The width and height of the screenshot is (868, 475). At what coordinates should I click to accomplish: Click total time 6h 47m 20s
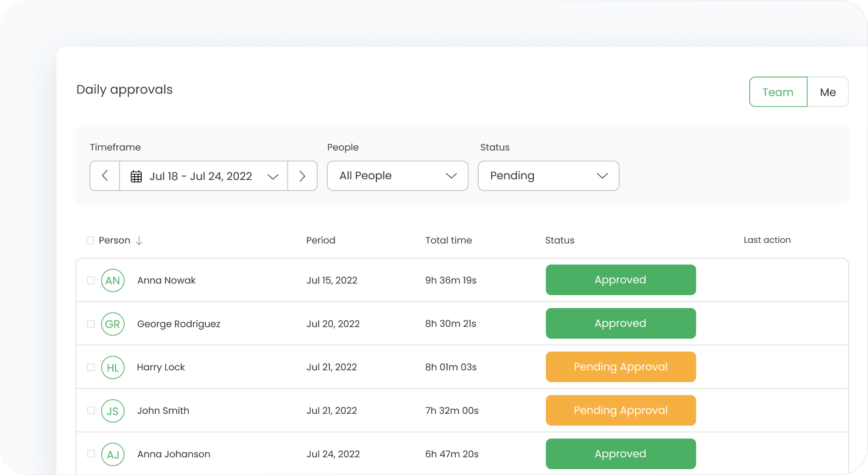tap(452, 454)
